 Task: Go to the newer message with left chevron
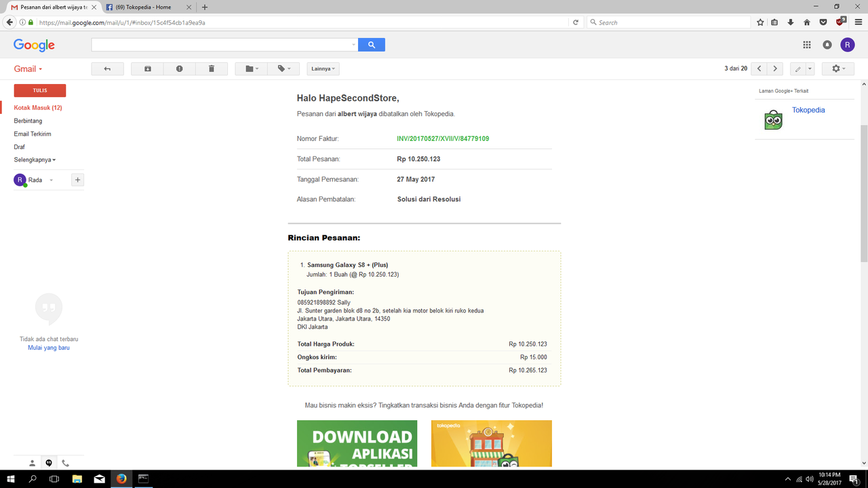pyautogui.click(x=759, y=68)
